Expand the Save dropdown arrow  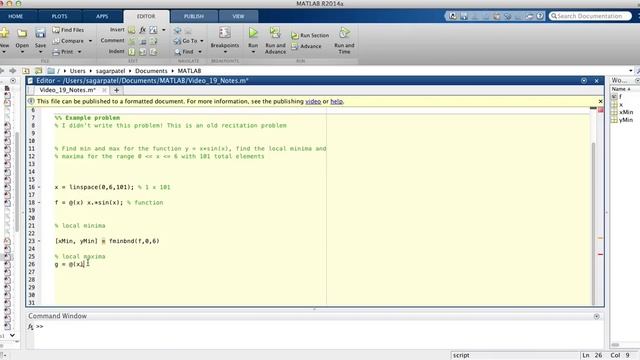[40, 52]
